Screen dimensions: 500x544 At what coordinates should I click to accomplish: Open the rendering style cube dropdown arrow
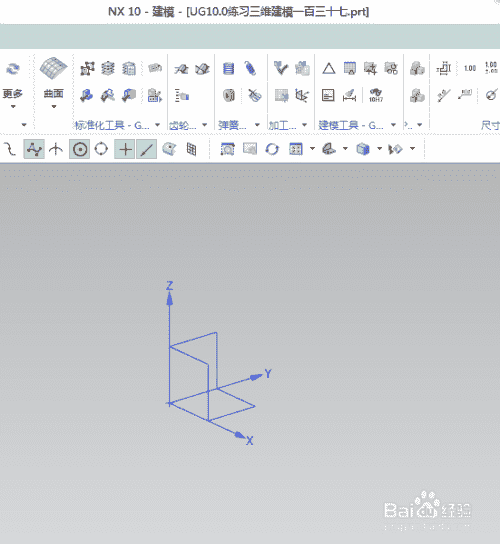pos(379,149)
